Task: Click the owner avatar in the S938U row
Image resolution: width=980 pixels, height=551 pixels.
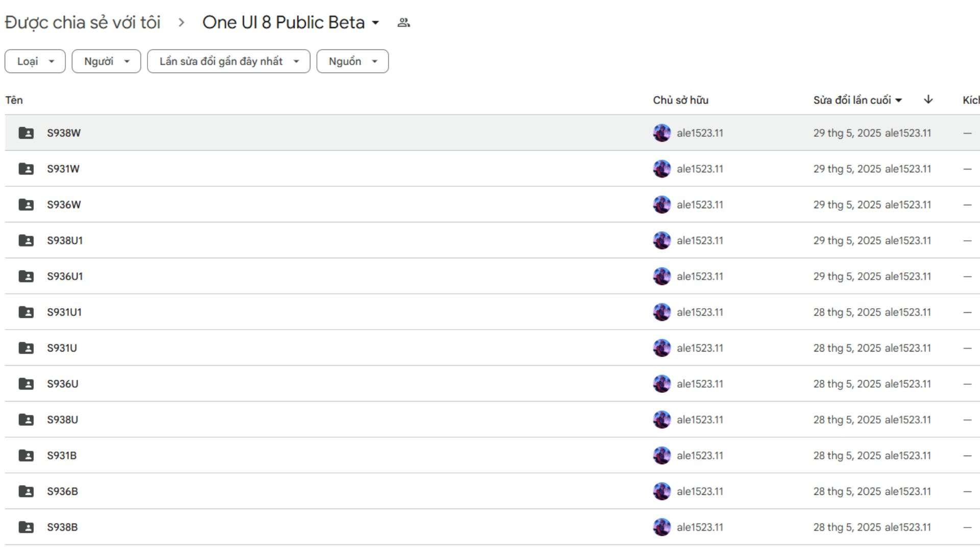Action: [661, 419]
